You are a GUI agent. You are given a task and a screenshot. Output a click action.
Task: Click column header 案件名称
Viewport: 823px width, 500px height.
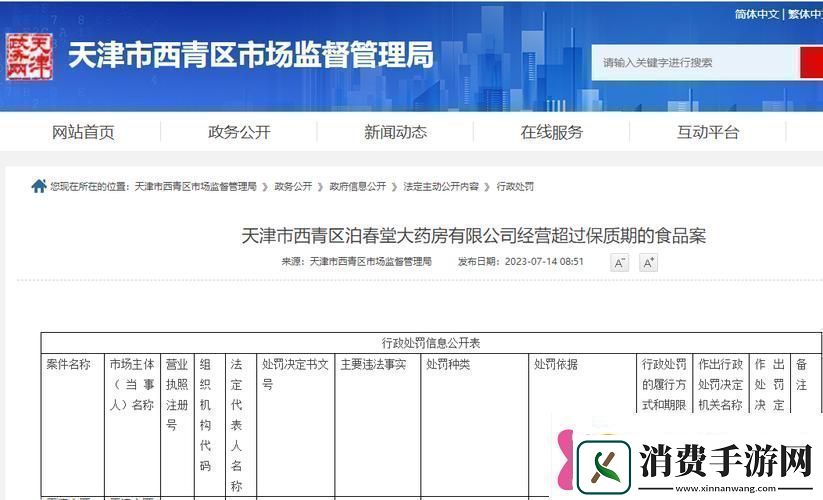click(68, 364)
